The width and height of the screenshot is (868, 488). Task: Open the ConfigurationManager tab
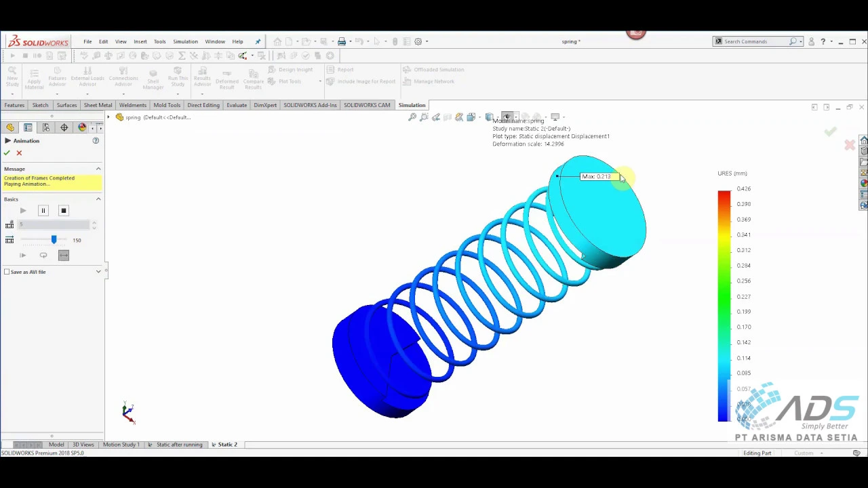click(x=46, y=127)
